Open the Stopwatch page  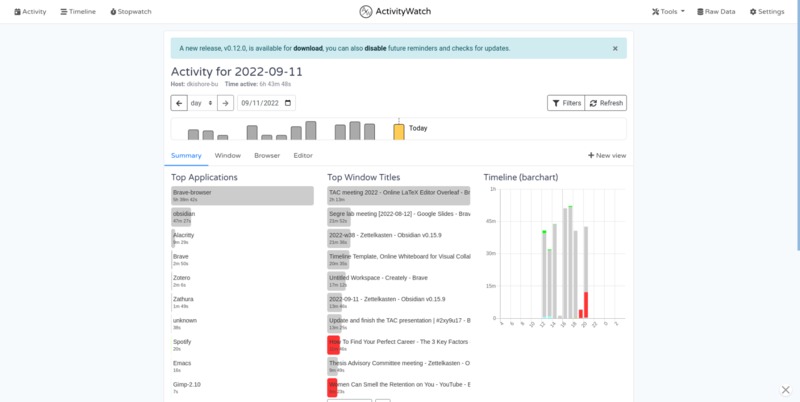coord(131,12)
